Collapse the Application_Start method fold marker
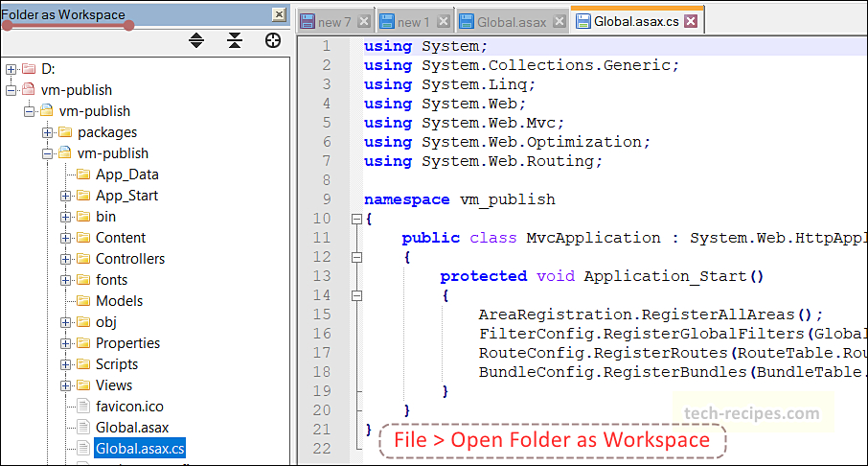Image resolution: width=868 pixels, height=466 pixels. [357, 295]
